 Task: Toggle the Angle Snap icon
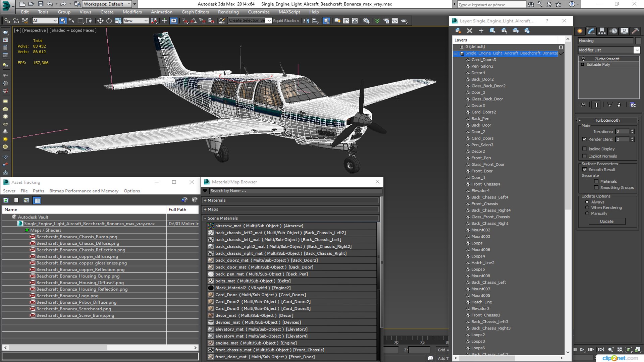(x=194, y=21)
